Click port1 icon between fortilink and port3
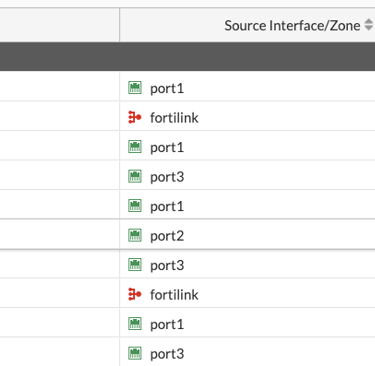 pos(135,147)
